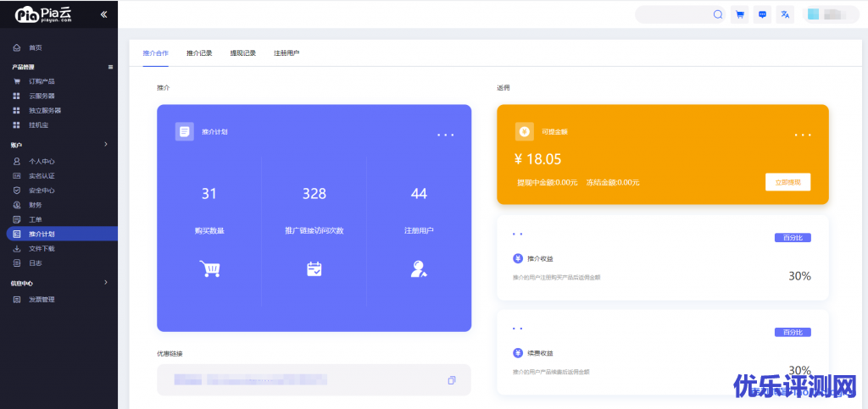The image size is (868, 409).
Task: Collapse sidebar with double-chevron icon
Action: pos(103,14)
